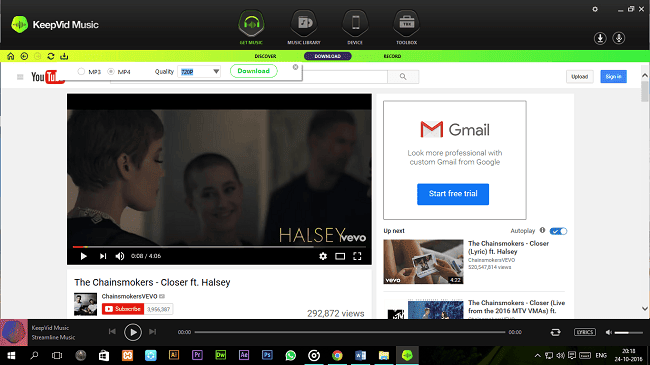Switch YouTube player to theater mode
The image size is (650, 365).
tap(340, 256)
